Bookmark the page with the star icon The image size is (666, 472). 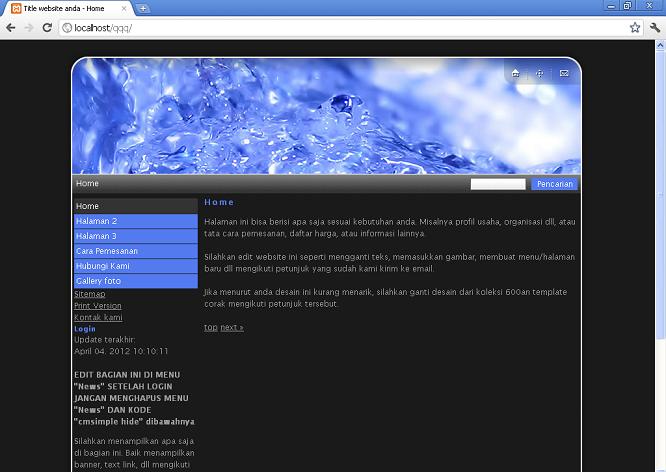point(635,28)
